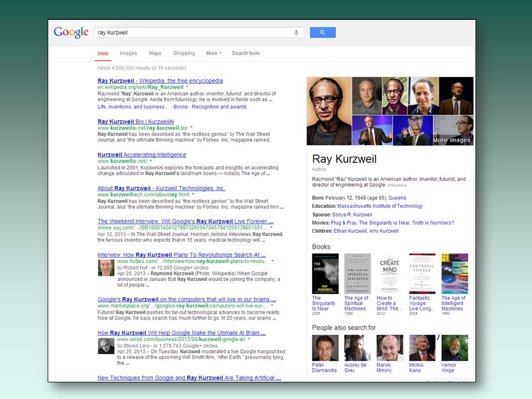Open Aubrey de Grey photo

pyautogui.click(x=357, y=348)
